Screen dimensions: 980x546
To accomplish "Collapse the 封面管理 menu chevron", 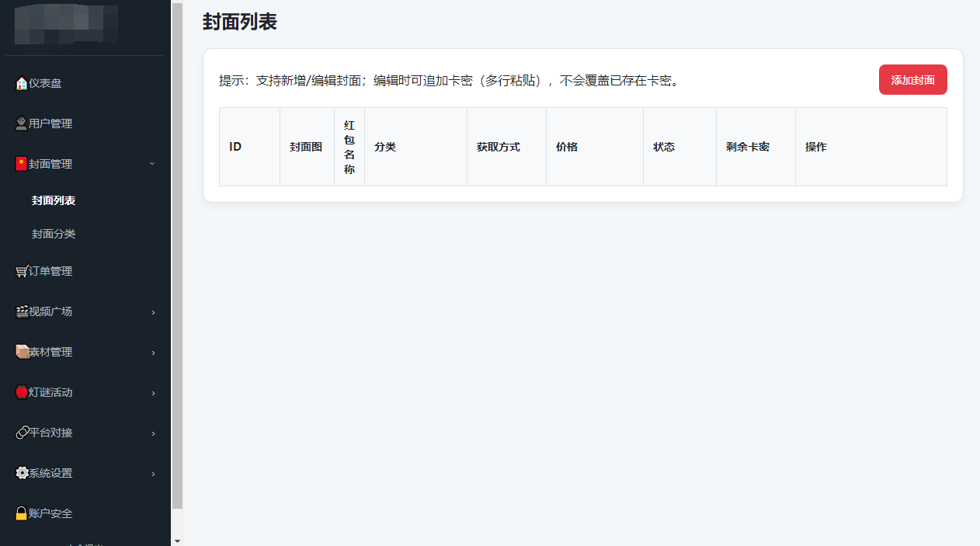I will [x=152, y=164].
